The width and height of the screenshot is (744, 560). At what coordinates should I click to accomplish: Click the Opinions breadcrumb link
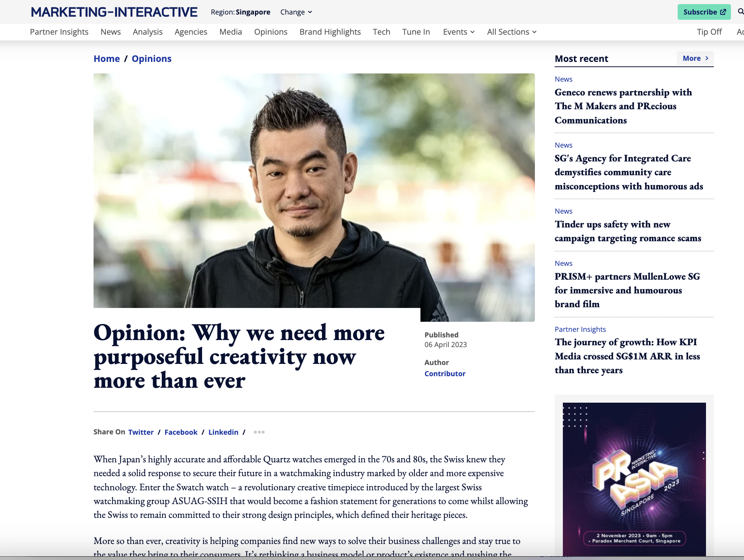coord(152,59)
